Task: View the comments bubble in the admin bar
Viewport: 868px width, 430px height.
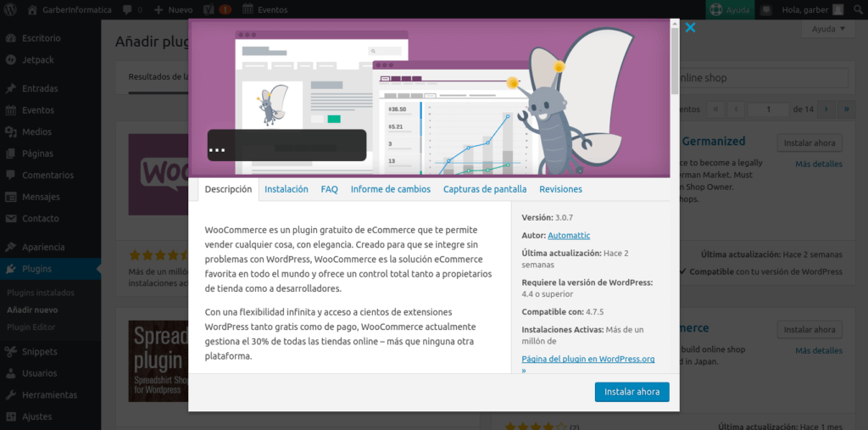Action: (132, 9)
